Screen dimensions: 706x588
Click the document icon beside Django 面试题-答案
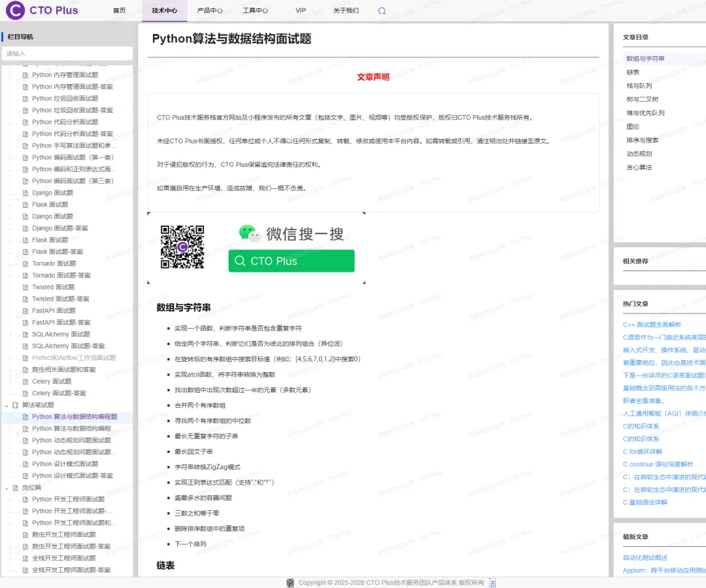click(x=25, y=228)
